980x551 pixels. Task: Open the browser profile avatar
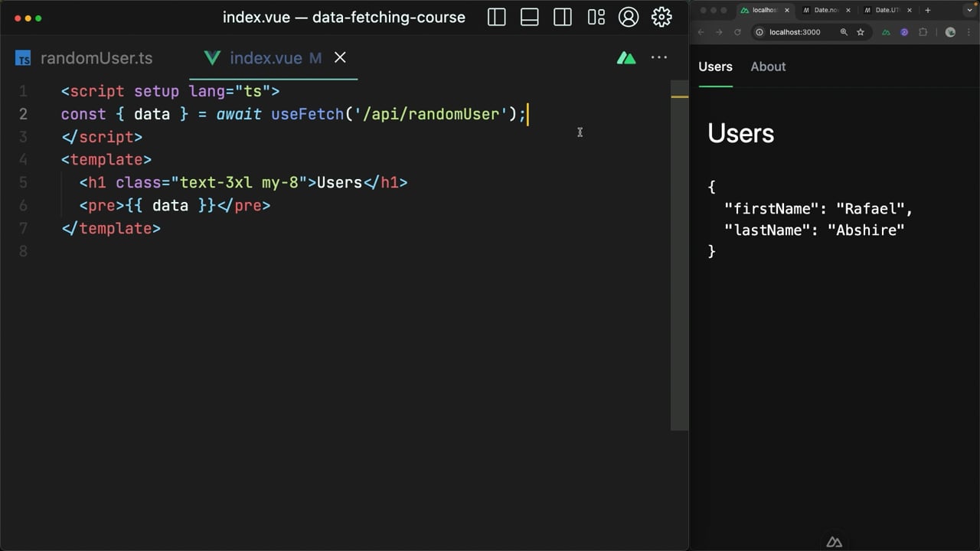coord(950,32)
